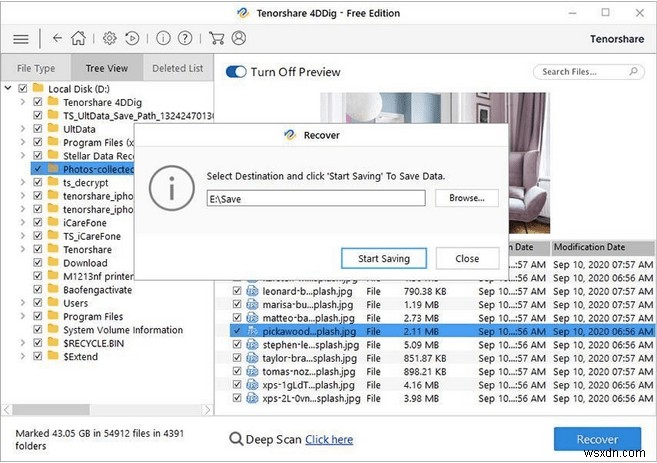
Task: Expand the Tenorshare 4DDig folder node
Action: tap(23, 102)
